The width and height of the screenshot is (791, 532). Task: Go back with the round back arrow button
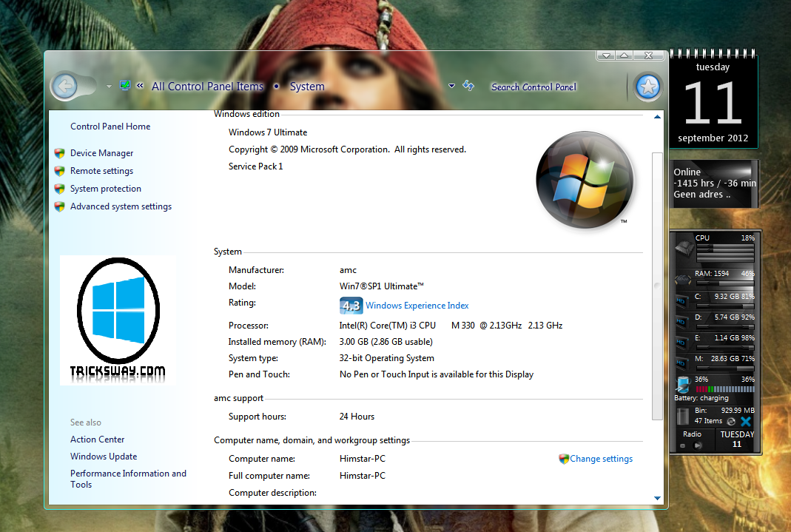pos(65,87)
